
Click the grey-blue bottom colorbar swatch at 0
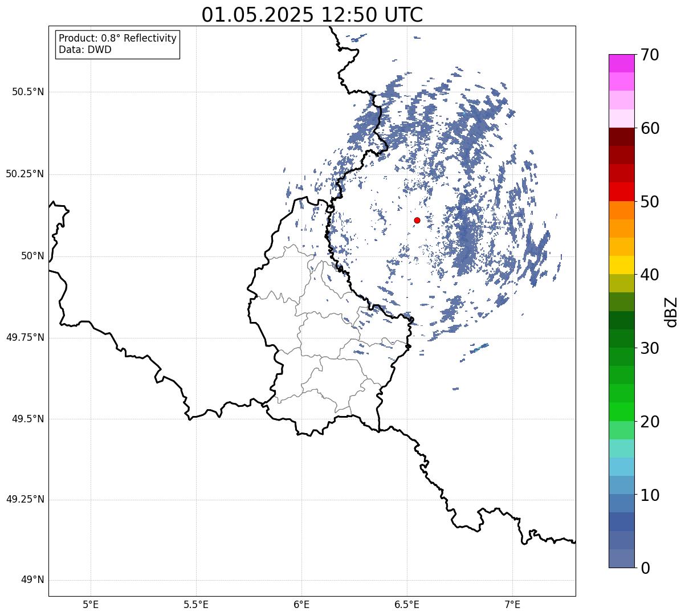(621, 558)
